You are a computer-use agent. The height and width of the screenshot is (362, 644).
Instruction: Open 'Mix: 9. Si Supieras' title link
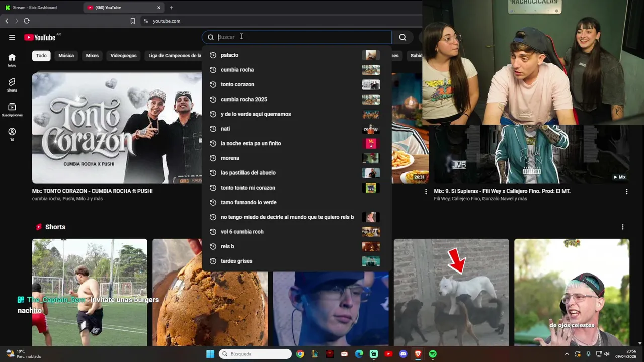(x=502, y=191)
